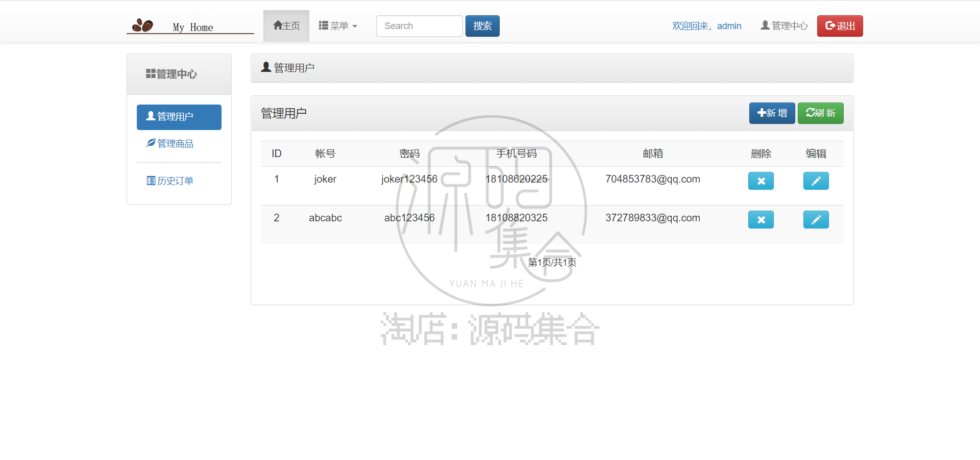Delete the joker user row
This screenshot has height=460, width=980.
tap(761, 181)
